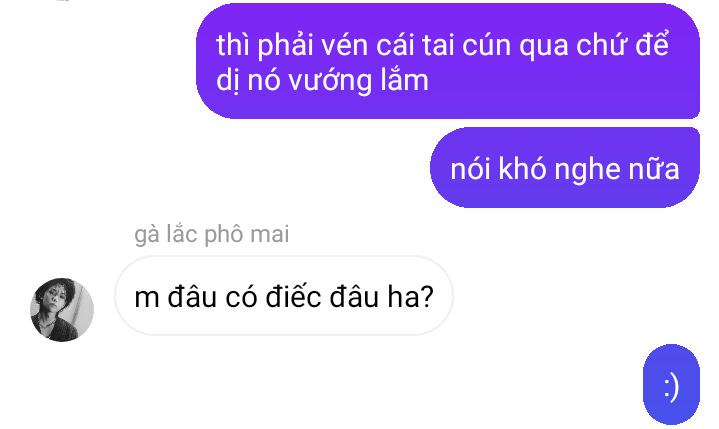The height and width of the screenshot is (429, 719).
Task: Tap the purple bubble "nói khó nghe nữa"
Action: [564, 168]
